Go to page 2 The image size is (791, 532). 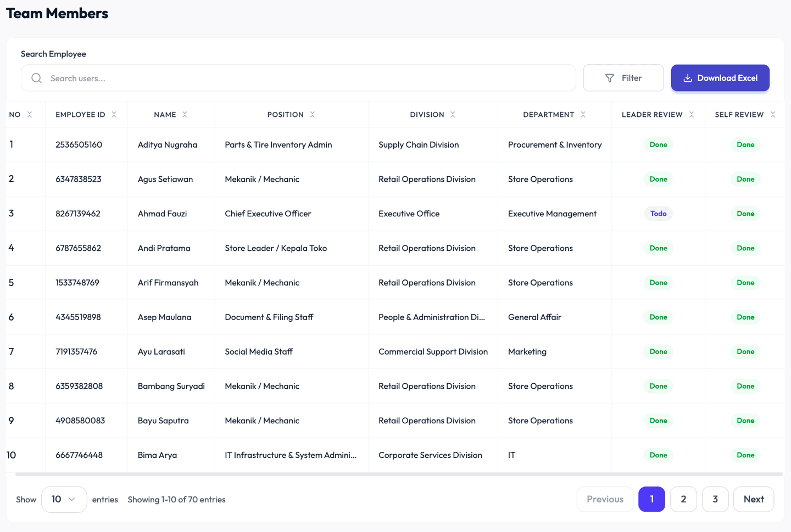683,499
